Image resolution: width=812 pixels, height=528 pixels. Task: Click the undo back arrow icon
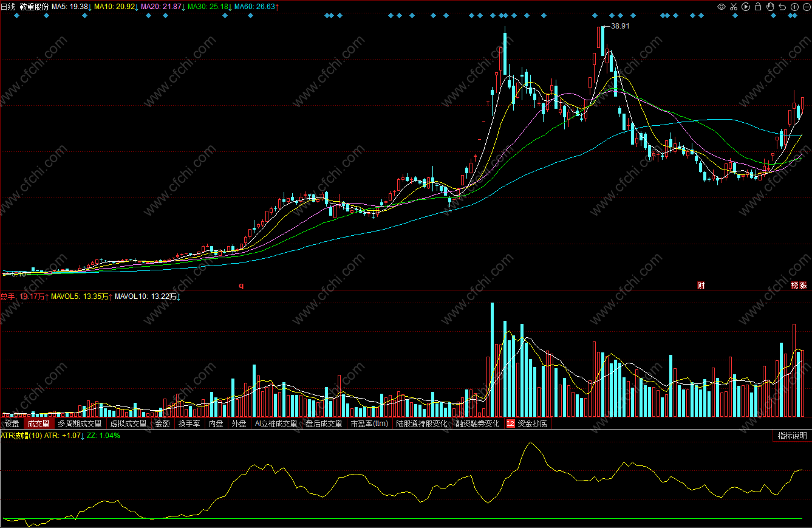point(782,7)
